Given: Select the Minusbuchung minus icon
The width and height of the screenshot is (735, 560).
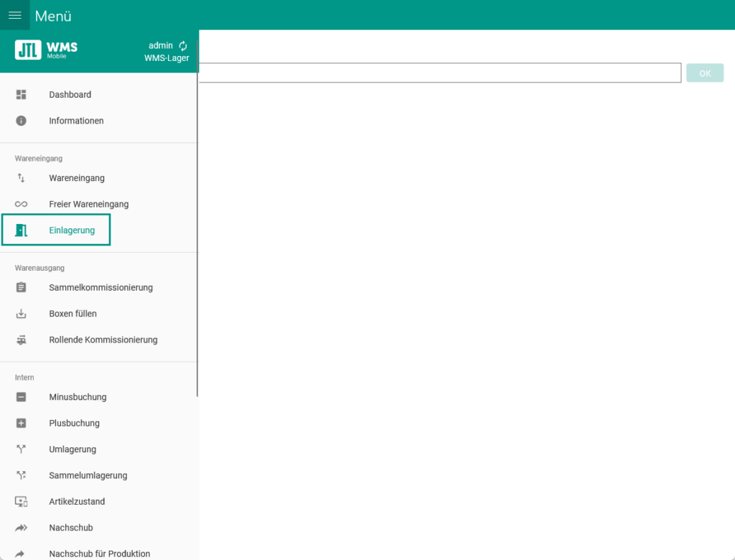Looking at the screenshot, I should 21,396.
